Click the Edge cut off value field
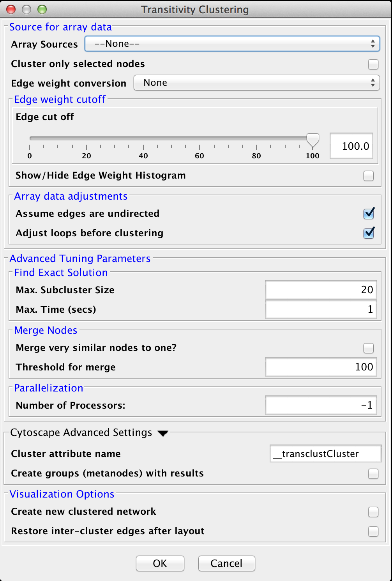Screen dimensions: 392x581 (351, 146)
